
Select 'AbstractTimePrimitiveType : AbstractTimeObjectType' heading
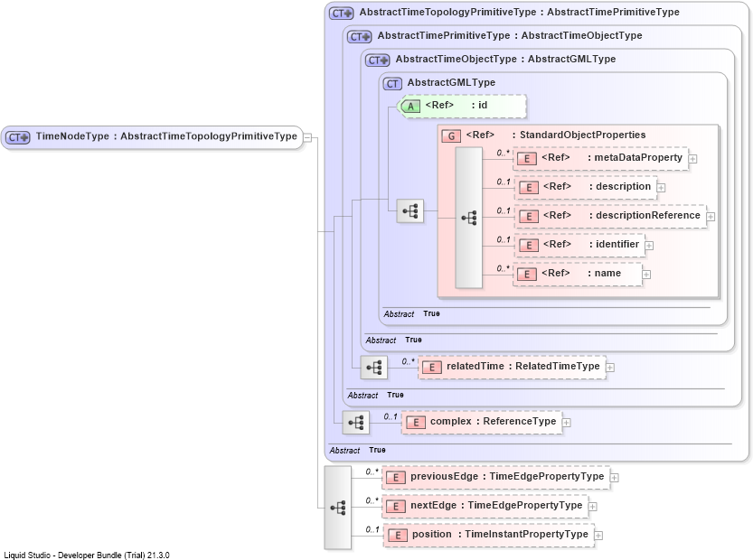pos(510,35)
